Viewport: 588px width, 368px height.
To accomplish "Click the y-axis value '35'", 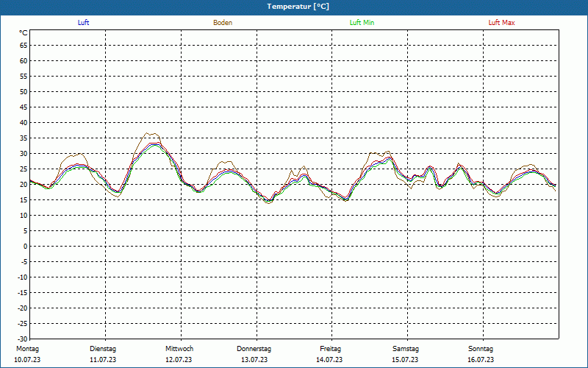I will point(24,138).
